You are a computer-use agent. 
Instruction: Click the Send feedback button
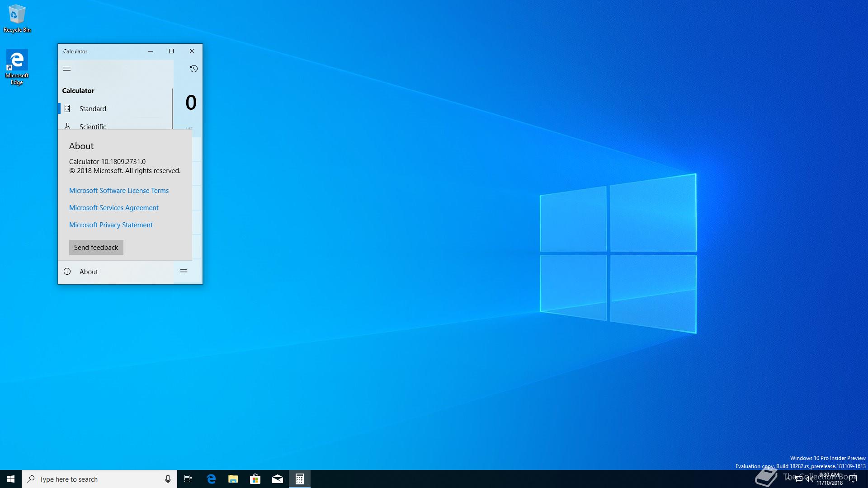tap(96, 247)
